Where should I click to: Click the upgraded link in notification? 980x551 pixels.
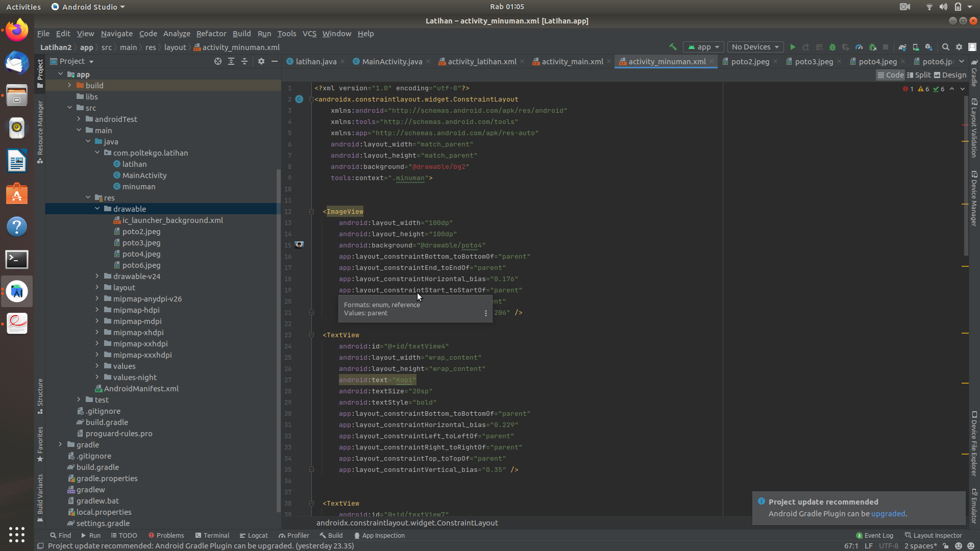888,514
